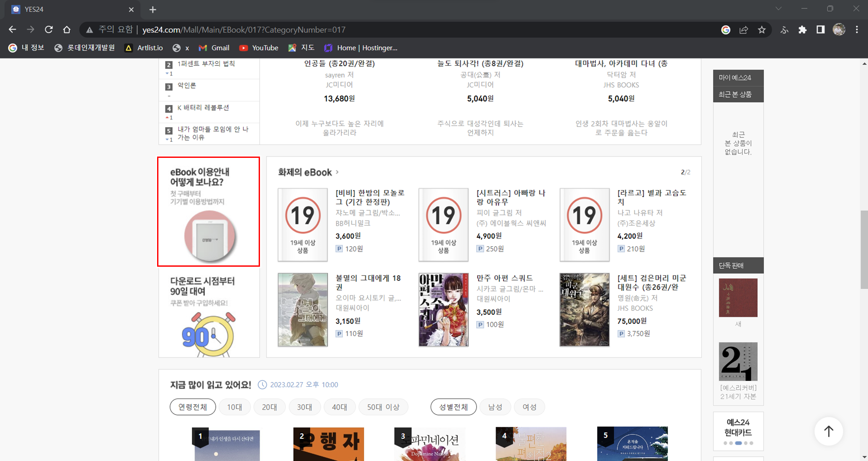Viewport: 868px width, 461px height.
Task: Open the 21세기 자본 sidebar book
Action: [x=738, y=362]
